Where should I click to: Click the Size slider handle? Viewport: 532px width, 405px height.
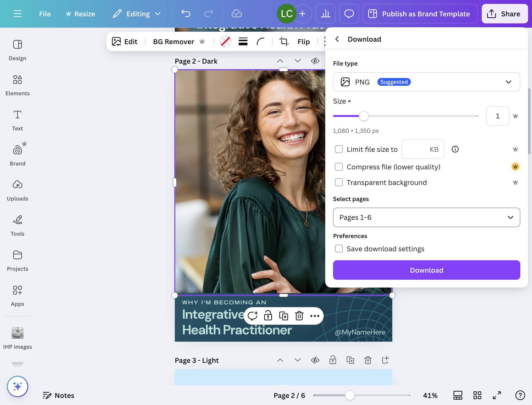pos(364,116)
